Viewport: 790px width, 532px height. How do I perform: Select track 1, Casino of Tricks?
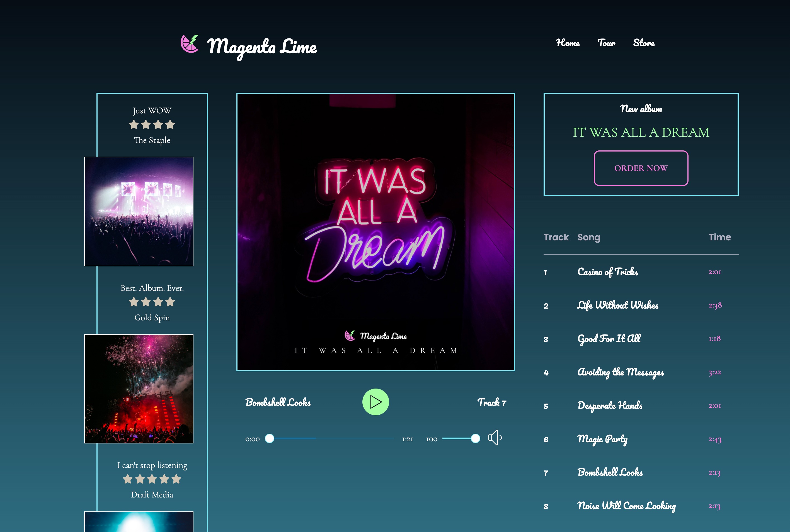coord(608,272)
